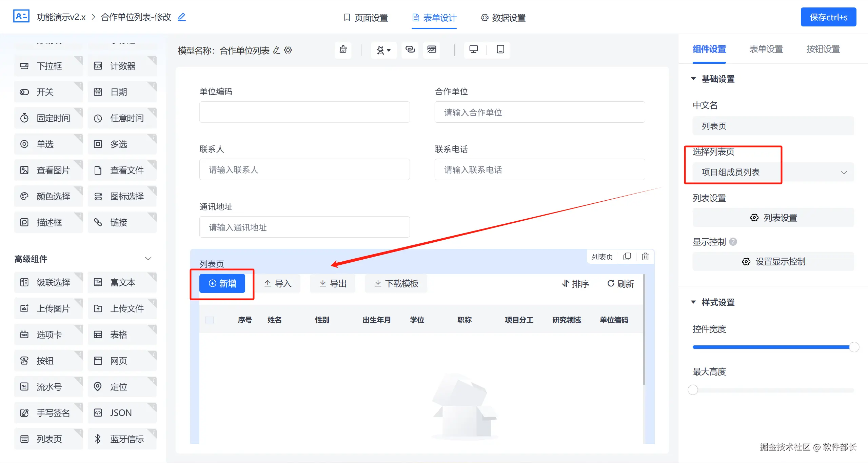Collapse the 高级组件 section

tap(148, 259)
